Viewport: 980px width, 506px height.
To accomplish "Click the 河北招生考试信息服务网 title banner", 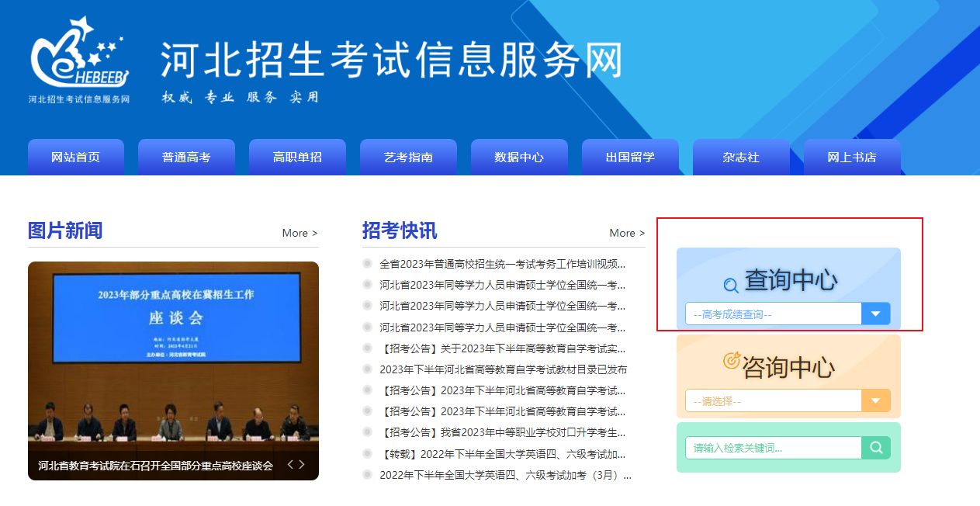I will (x=391, y=61).
